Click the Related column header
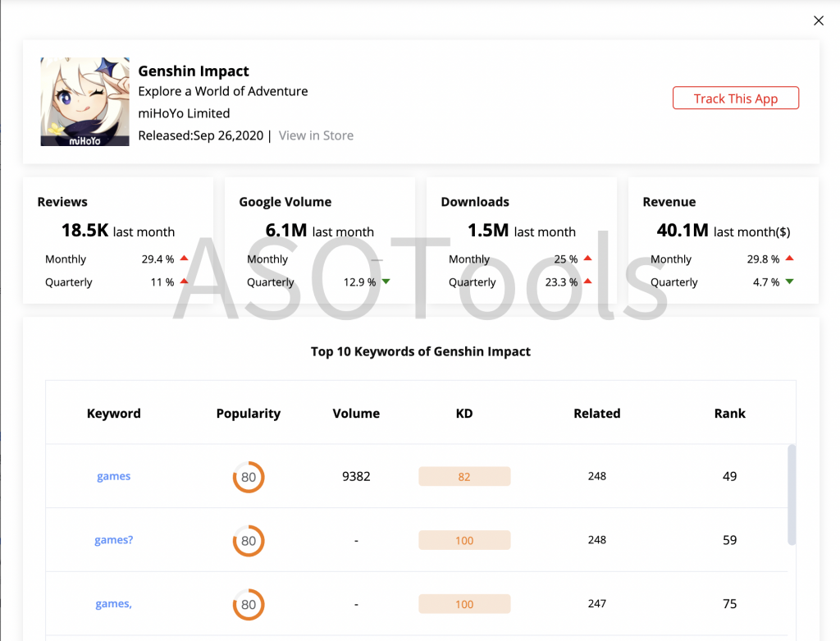The height and width of the screenshot is (641, 840). 597,413
